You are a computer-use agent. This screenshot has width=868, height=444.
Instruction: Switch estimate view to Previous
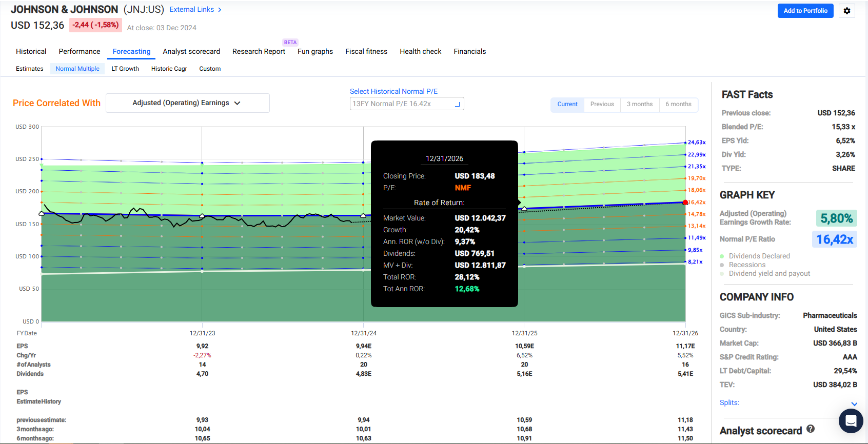click(602, 104)
